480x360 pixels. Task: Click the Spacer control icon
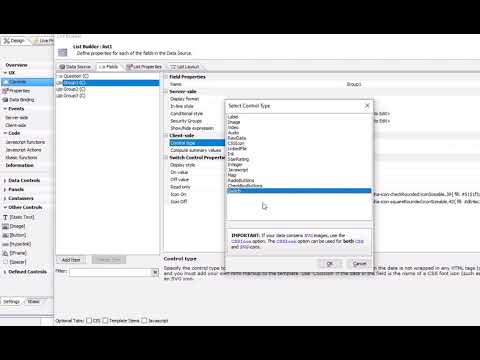click(5, 262)
